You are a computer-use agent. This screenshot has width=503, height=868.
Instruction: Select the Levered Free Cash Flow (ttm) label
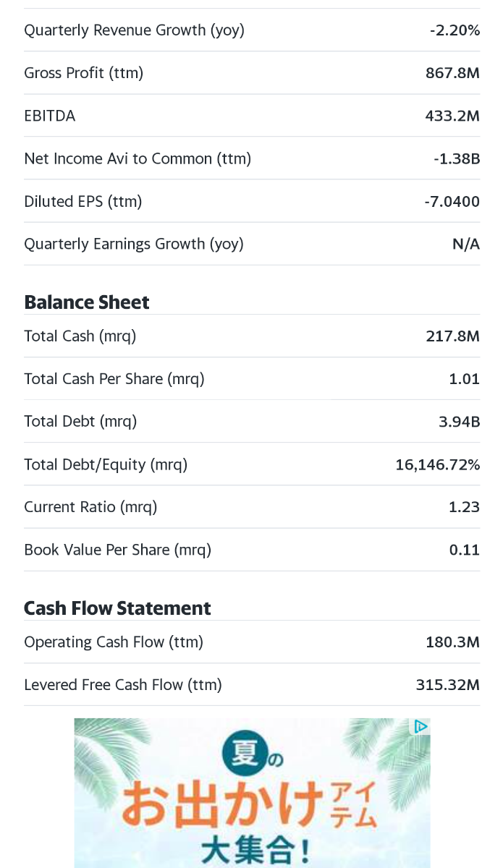tap(123, 684)
